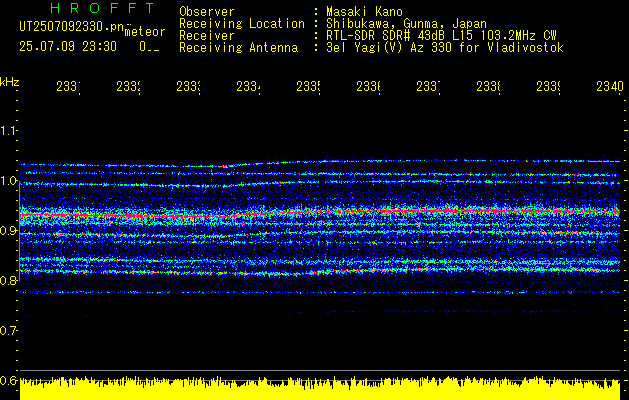629x400 pixels.
Task: Select the 3el Yagi(V) Az 330 antenna text
Action: (445, 48)
